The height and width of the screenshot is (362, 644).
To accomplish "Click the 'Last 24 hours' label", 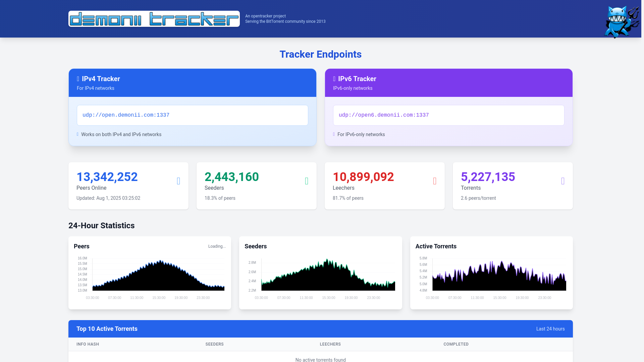I will tap(550, 329).
